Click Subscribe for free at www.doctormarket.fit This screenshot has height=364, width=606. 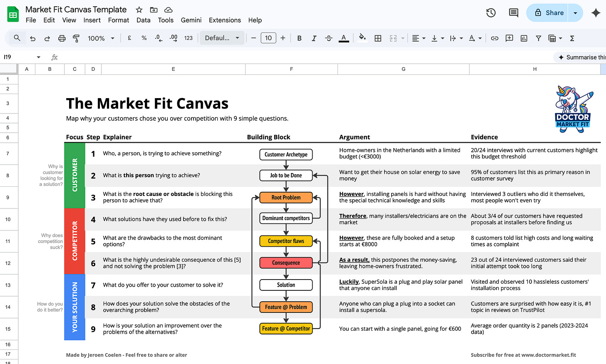click(x=524, y=355)
